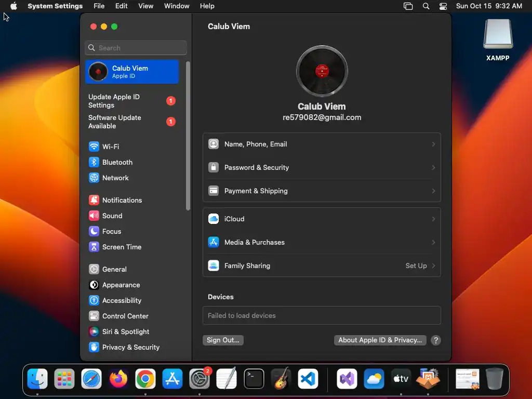This screenshot has width=532, height=399.
Task: Open Launchpad from the Dock
Action: (x=64, y=379)
